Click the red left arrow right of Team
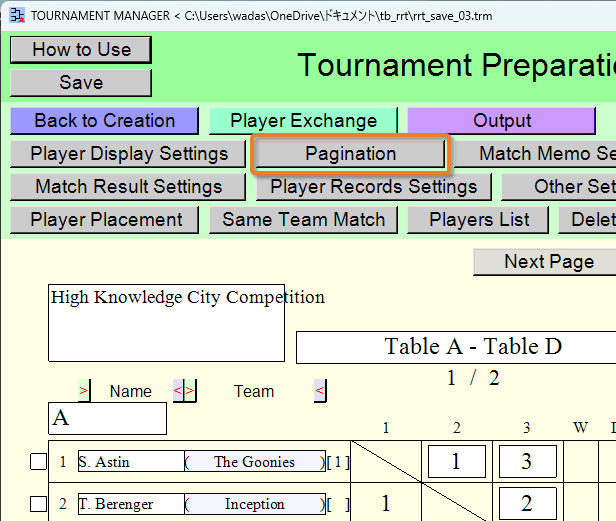Viewport: 616px width, 521px height. 320,391
